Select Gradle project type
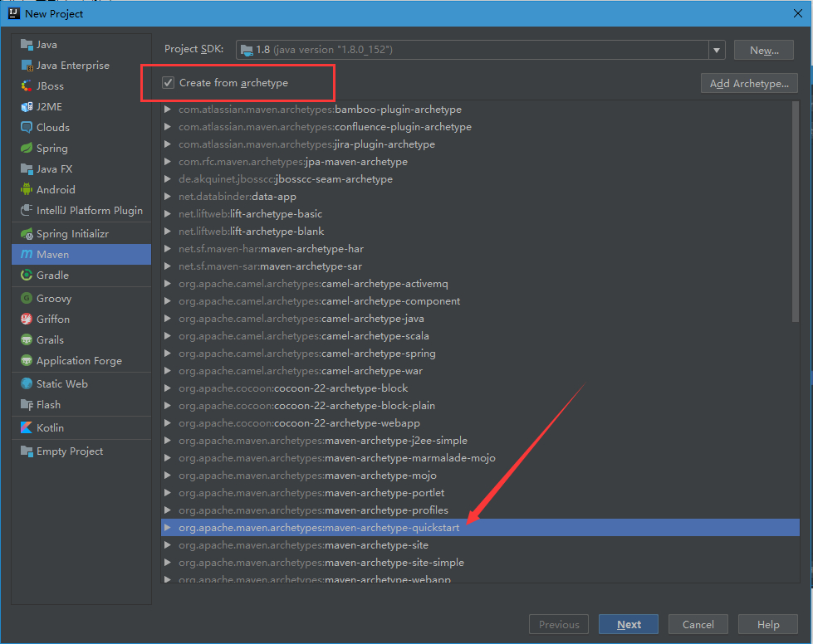 (x=81, y=276)
